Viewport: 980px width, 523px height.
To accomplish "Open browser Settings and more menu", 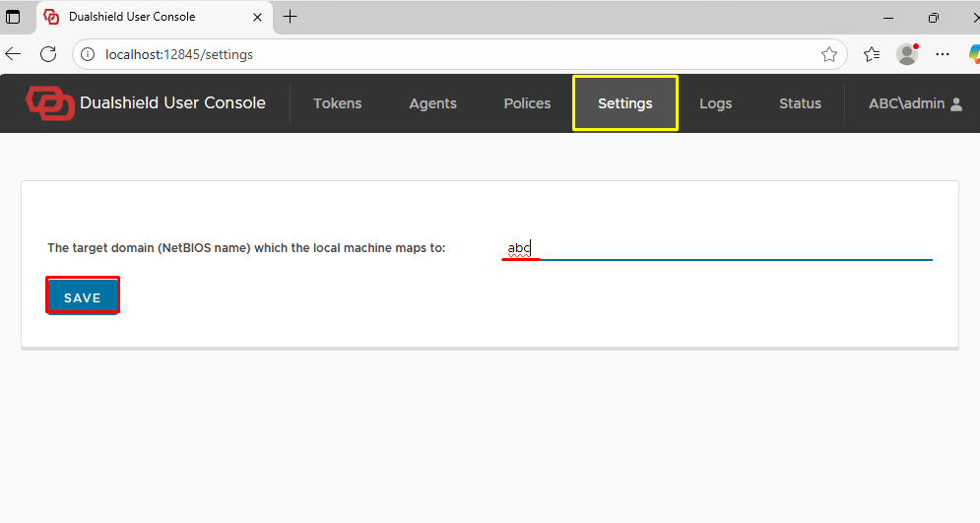I will pos(943,54).
